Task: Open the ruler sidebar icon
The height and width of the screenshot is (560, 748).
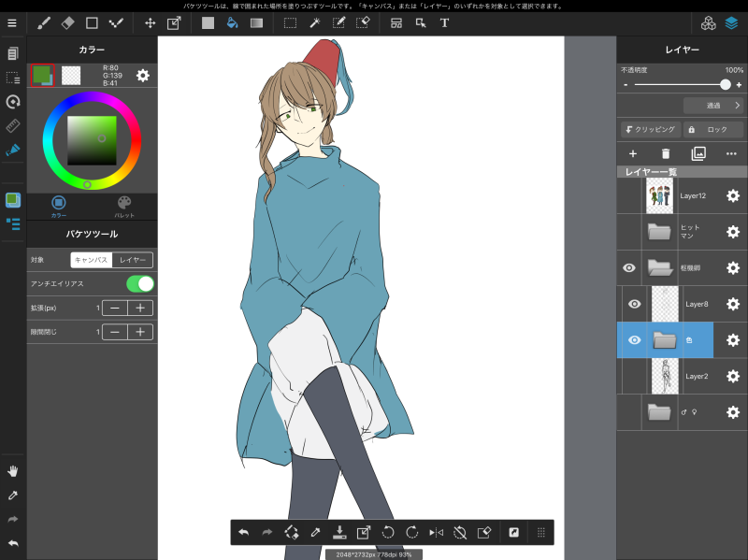Action: click(x=13, y=125)
